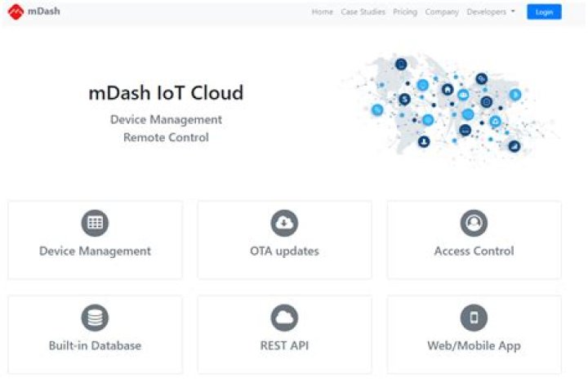Click the blue Login button

click(x=544, y=12)
